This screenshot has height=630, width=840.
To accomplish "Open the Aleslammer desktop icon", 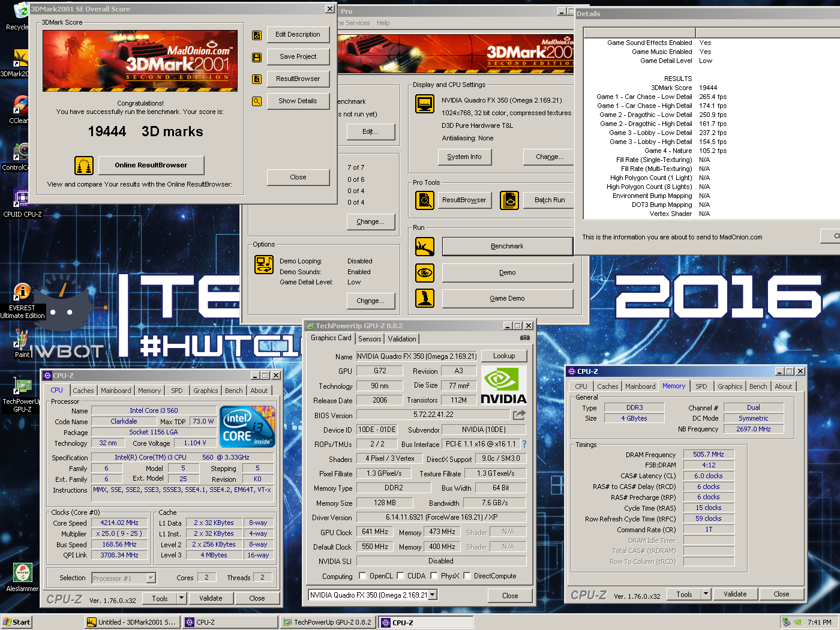I will tap(22, 578).
